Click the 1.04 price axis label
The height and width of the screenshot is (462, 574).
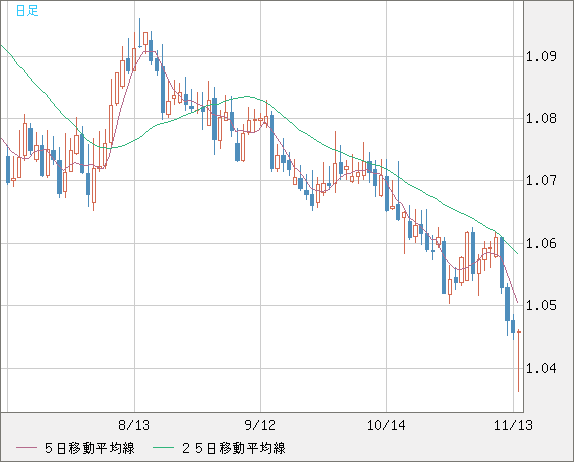(x=541, y=368)
